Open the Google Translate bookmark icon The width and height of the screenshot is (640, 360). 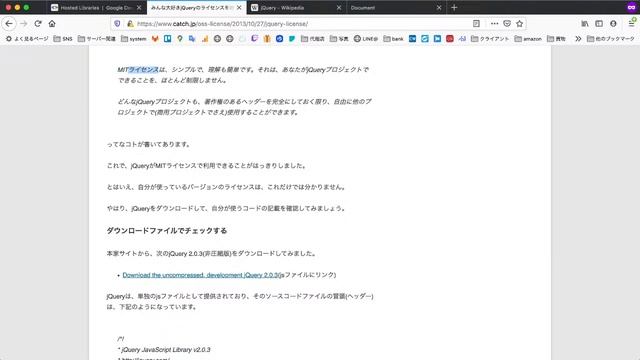point(192,39)
